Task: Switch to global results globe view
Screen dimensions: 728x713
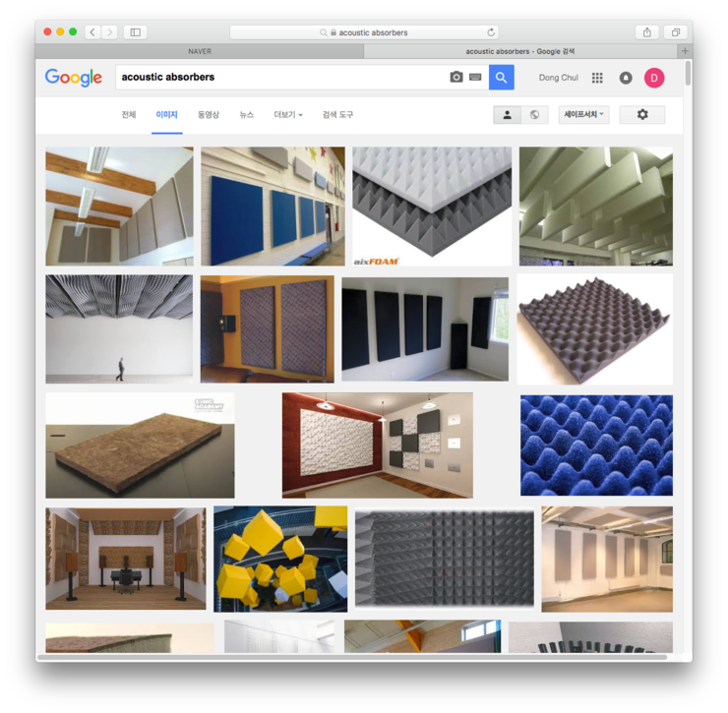Action: point(534,115)
